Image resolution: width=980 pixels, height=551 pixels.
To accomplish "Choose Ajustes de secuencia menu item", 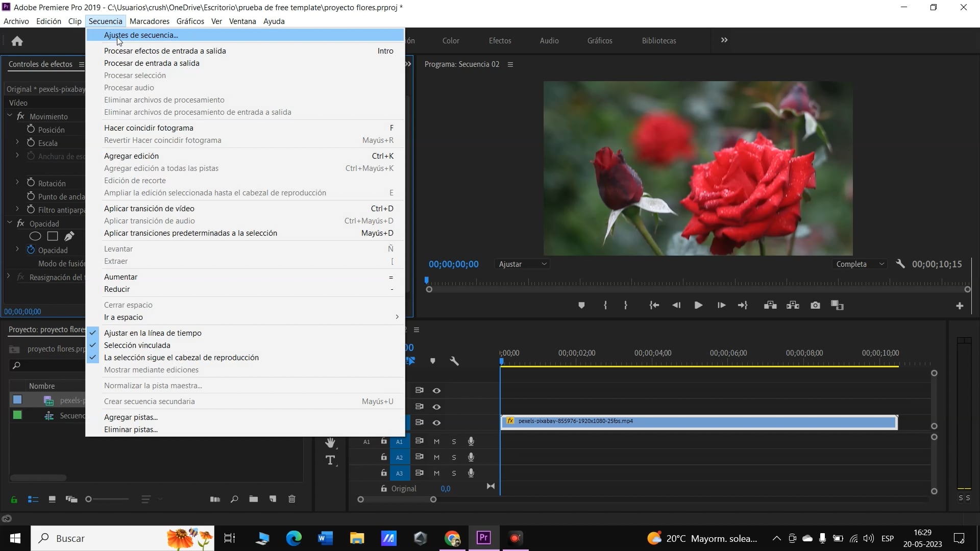I will pyautogui.click(x=245, y=35).
